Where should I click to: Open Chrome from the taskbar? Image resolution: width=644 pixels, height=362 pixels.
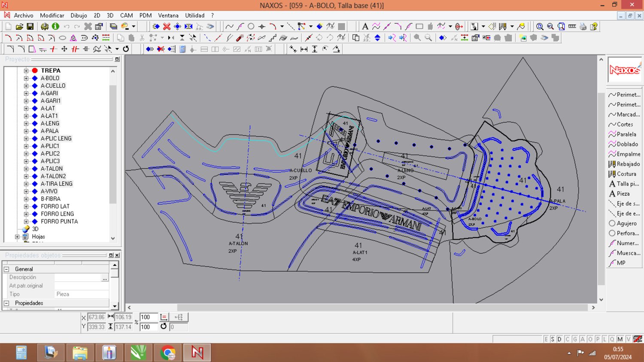click(167, 353)
